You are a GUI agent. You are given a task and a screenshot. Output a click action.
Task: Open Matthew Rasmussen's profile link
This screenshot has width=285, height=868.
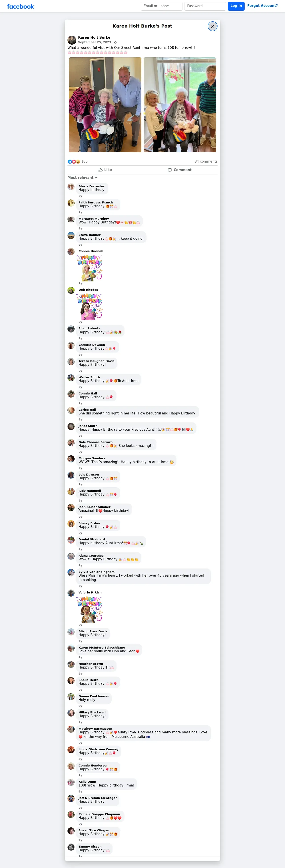click(95, 729)
